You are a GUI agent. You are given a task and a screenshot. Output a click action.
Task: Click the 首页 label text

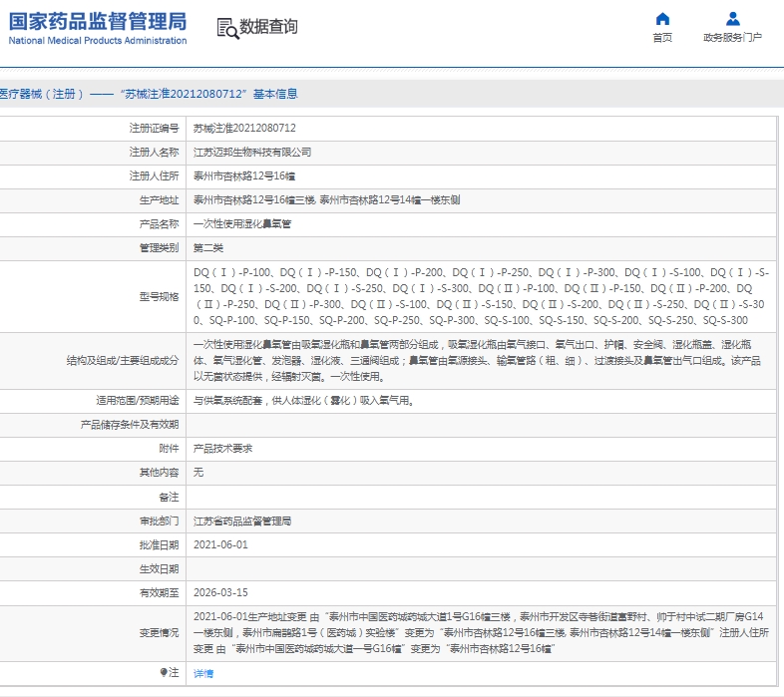662,38
